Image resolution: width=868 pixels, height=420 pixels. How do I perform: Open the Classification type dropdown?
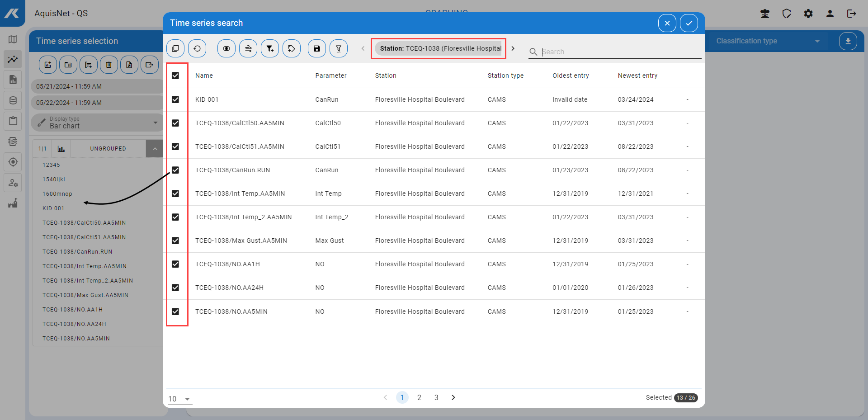(x=768, y=41)
